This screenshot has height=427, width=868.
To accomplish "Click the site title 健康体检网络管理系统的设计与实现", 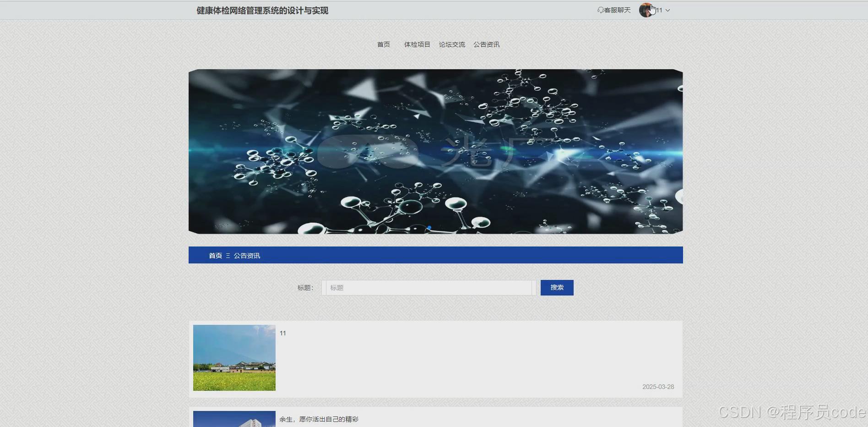I will [x=262, y=11].
